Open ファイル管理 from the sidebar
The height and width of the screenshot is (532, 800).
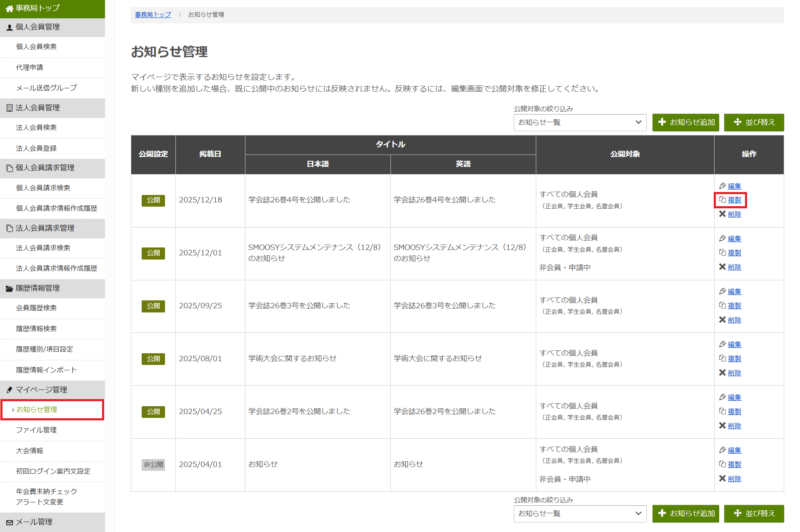coord(37,430)
